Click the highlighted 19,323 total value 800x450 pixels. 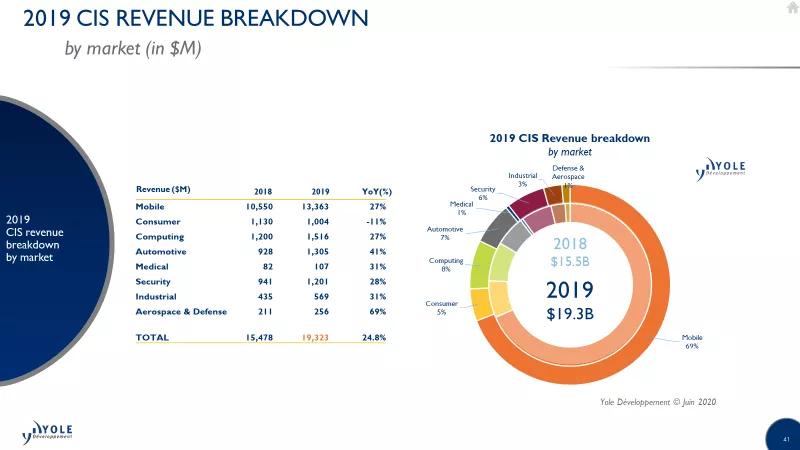point(315,337)
